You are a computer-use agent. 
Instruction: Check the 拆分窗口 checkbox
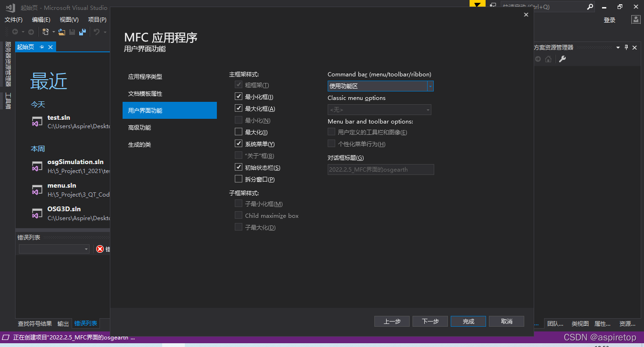coord(239,179)
